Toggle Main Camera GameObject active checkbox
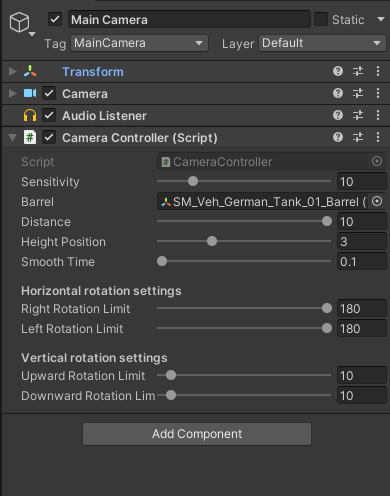390x496 pixels. pyautogui.click(x=55, y=19)
